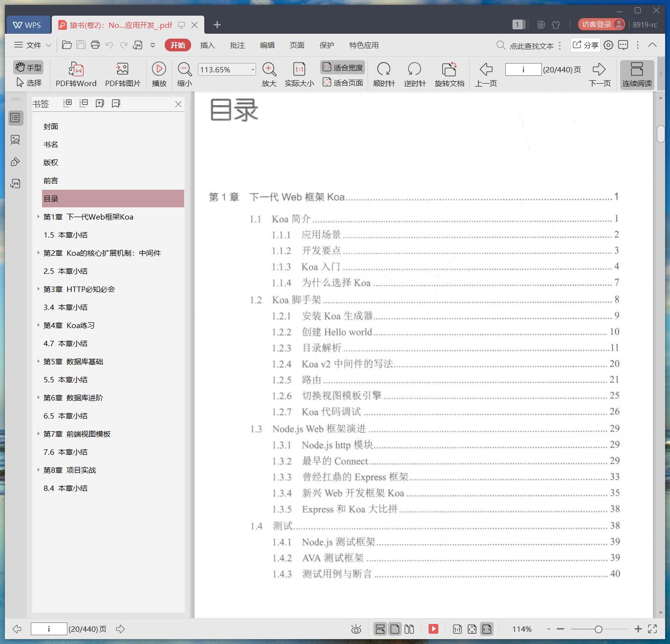Collapse all bookmarks icon

(84, 103)
